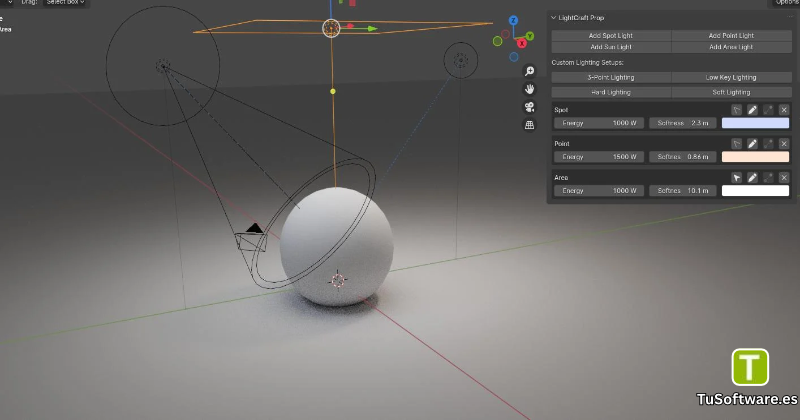Click the Point Energy 1500 W field

(599, 157)
